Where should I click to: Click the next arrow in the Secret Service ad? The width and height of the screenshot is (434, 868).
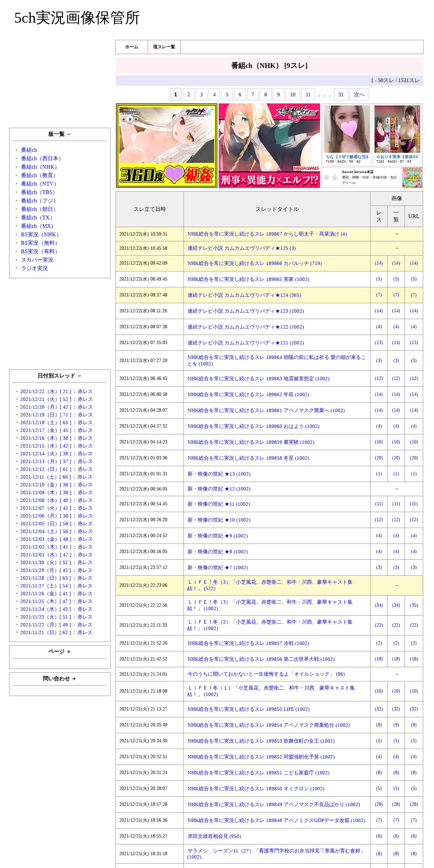click(x=335, y=177)
